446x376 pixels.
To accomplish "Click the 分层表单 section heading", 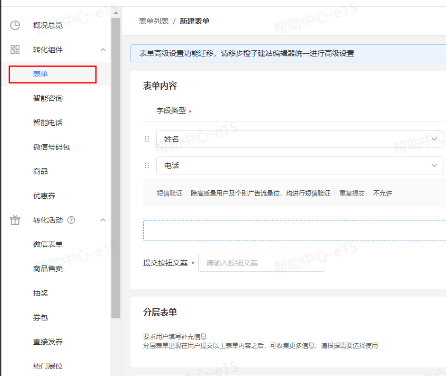I will (160, 312).
